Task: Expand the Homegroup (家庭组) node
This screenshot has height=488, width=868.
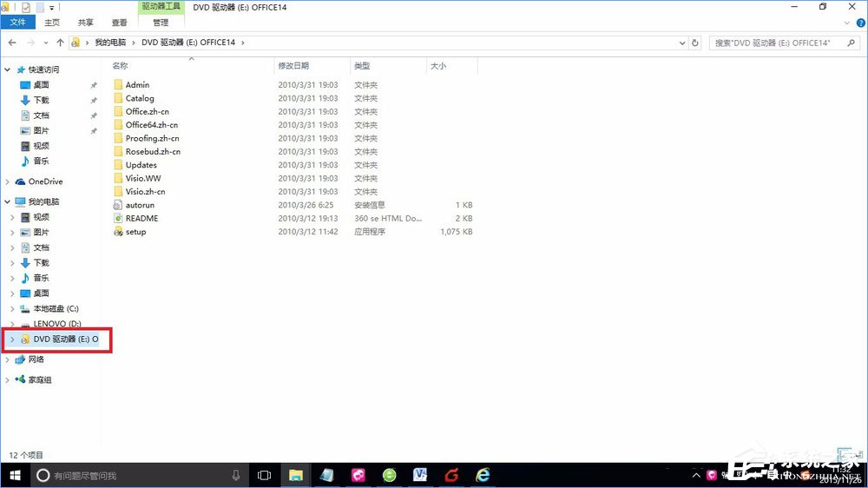Action: coord(7,379)
